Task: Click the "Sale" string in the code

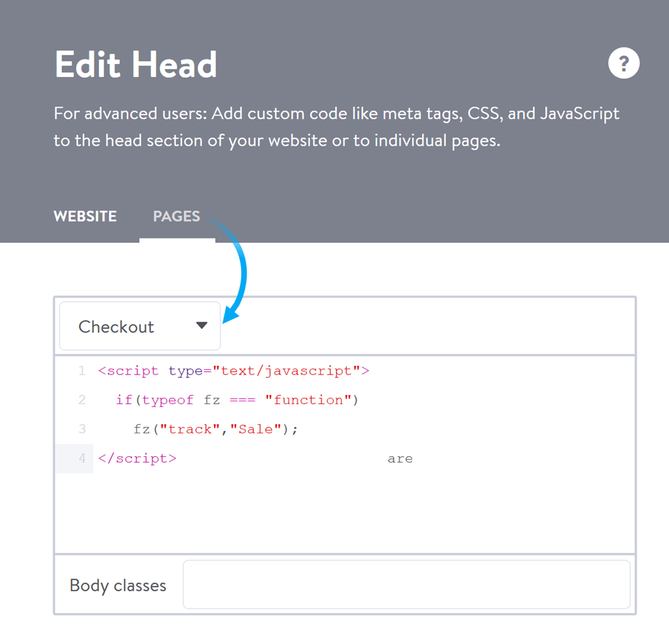Action: click(256, 429)
